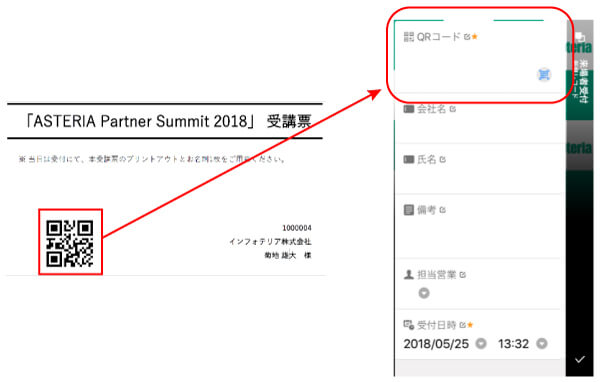Confirm with the checkmark icon in sidebar

(x=580, y=359)
